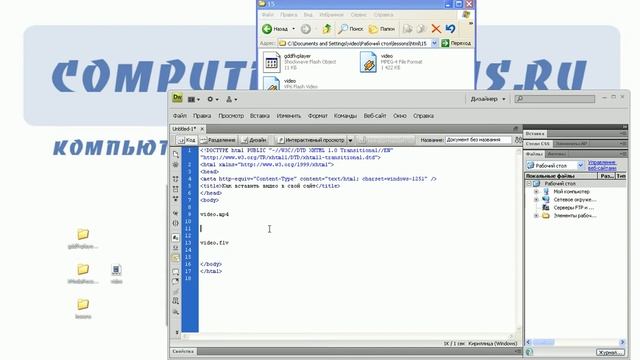Open the gear Extend Dreamweaver dropdown
This screenshot has width=640, height=360.
point(213,99)
